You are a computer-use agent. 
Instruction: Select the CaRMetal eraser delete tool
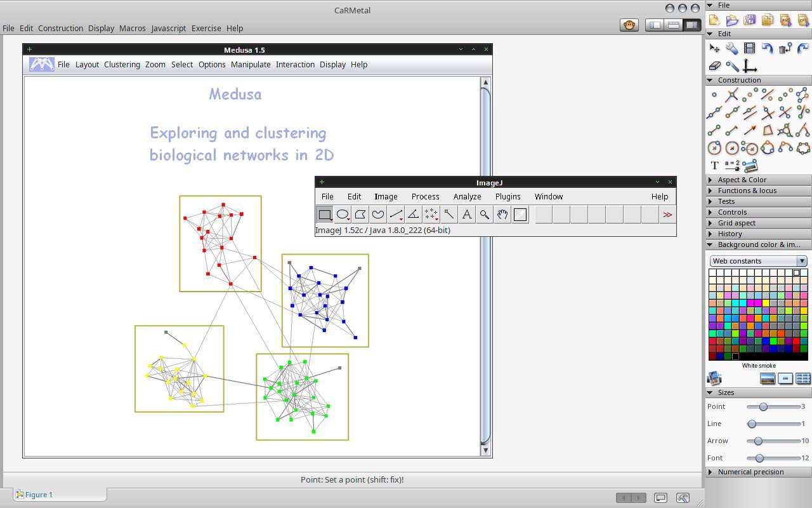[714, 65]
